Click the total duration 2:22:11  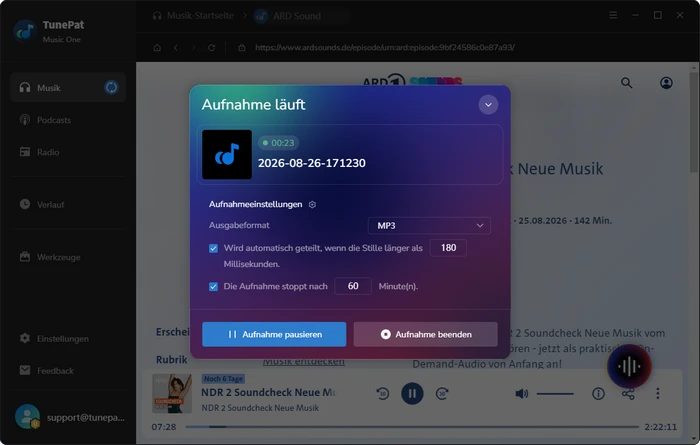point(660,427)
